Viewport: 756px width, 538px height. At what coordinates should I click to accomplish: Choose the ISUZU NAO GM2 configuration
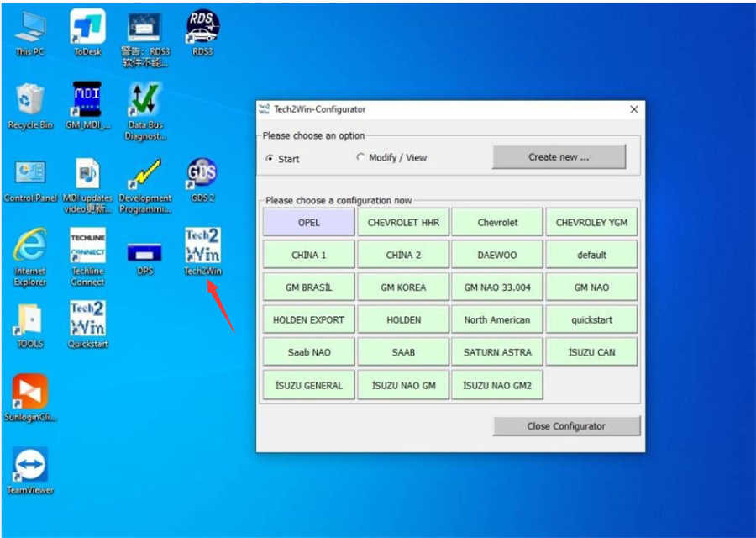point(497,384)
